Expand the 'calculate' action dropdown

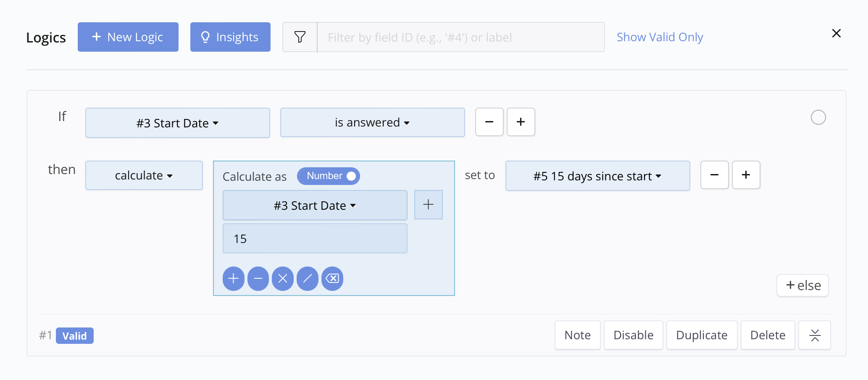[x=144, y=175]
